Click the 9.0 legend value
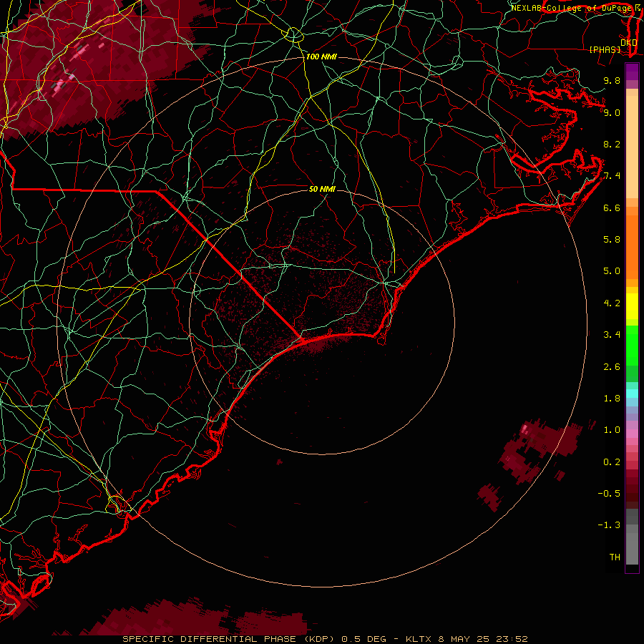This screenshot has height=644, width=644. [612, 112]
